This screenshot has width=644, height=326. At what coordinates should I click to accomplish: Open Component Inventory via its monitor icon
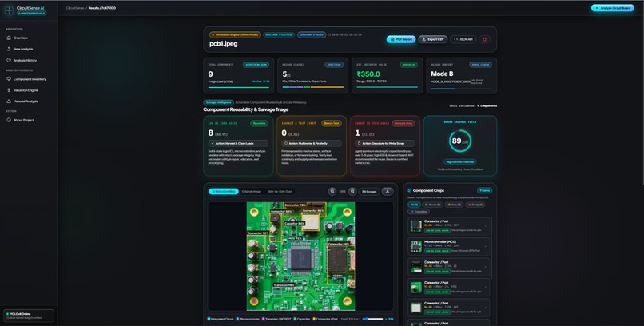(x=9, y=79)
